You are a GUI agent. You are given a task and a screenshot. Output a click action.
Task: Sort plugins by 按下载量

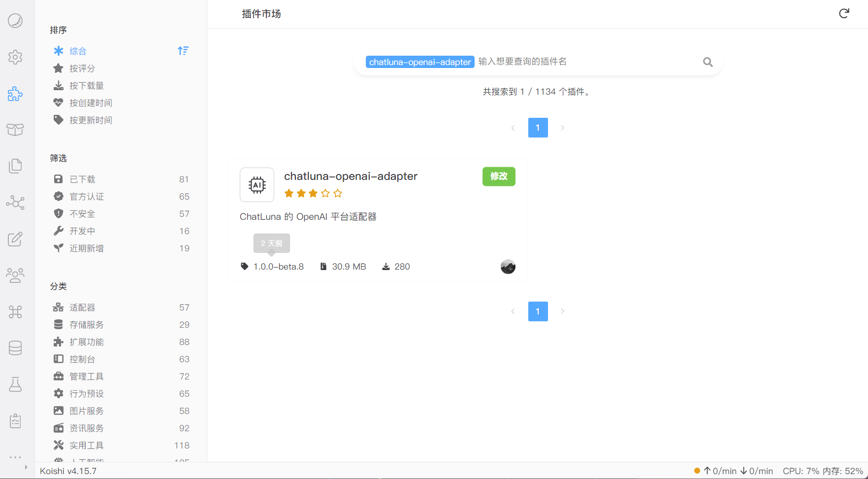coord(87,86)
